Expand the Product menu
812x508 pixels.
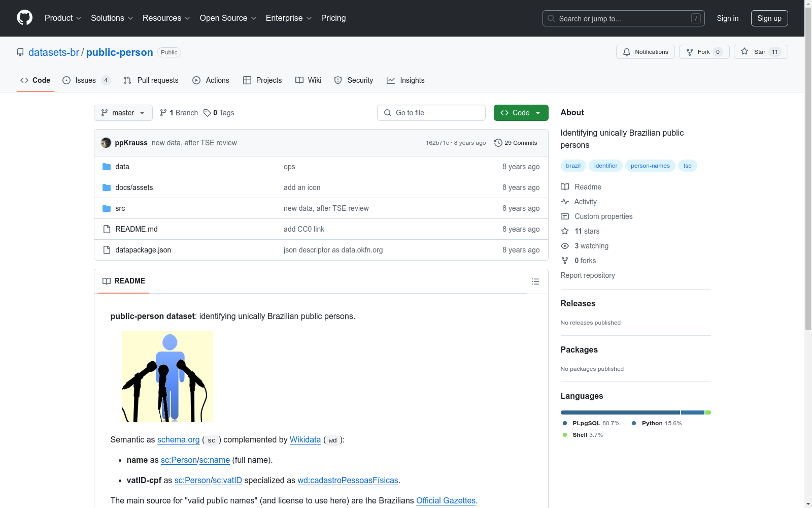63,18
